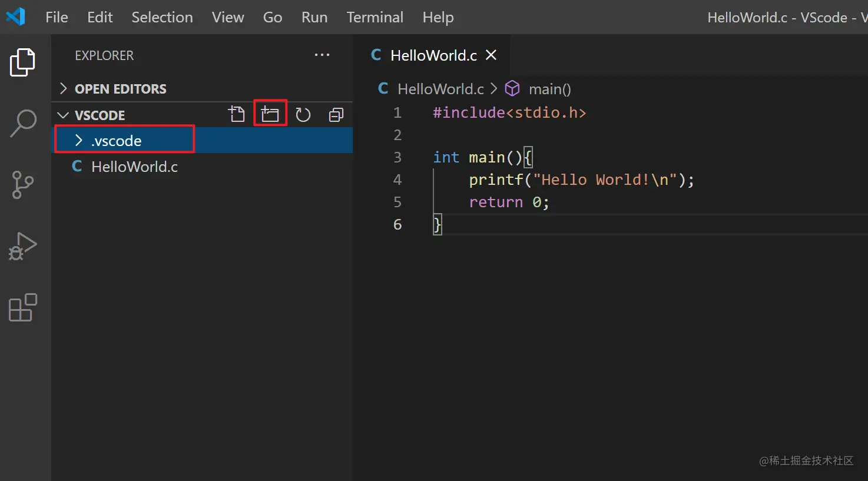868x481 pixels.
Task: Open the Help menu
Action: click(438, 17)
